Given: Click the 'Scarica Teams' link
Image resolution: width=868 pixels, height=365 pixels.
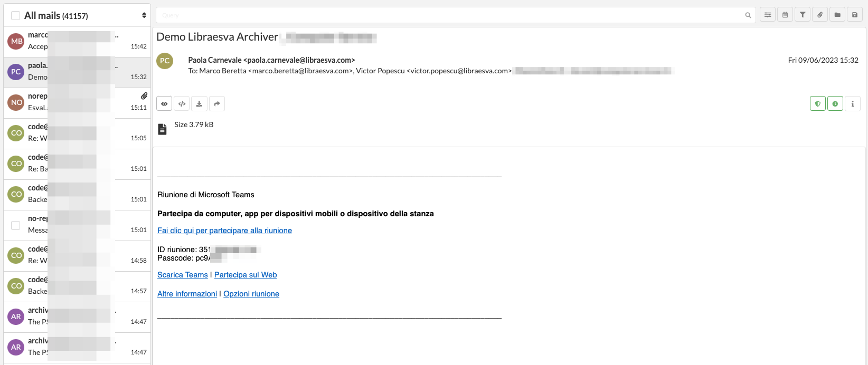Looking at the screenshot, I should [x=183, y=275].
